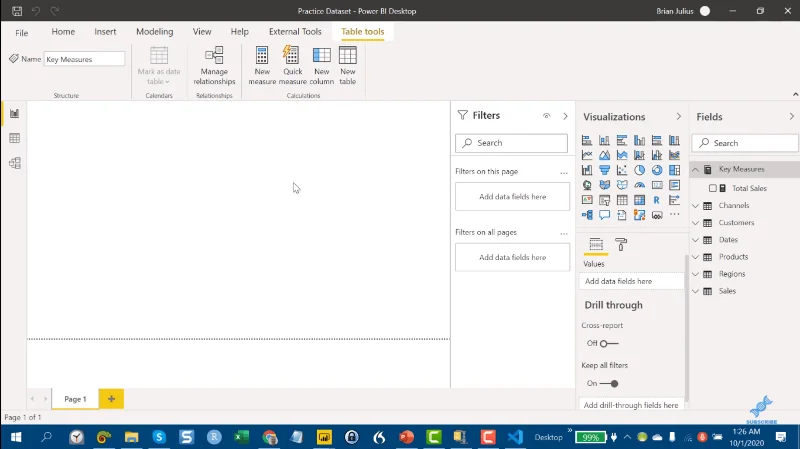The width and height of the screenshot is (800, 449).
Task: Expand the Regions table
Action: tap(695, 274)
